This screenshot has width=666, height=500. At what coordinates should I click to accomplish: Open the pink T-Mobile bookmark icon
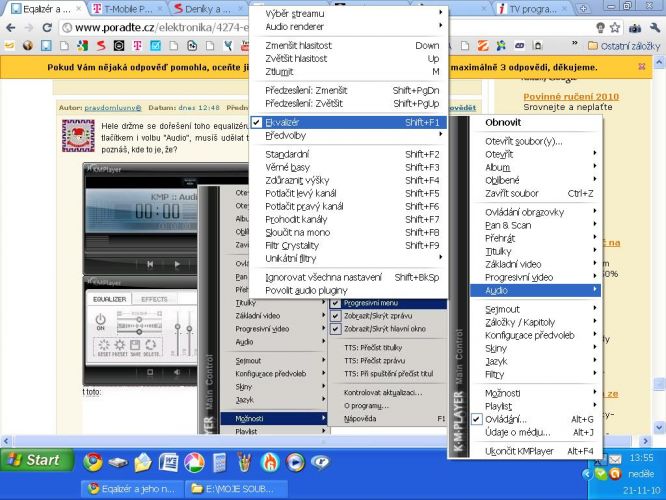pyautogui.click(x=137, y=45)
